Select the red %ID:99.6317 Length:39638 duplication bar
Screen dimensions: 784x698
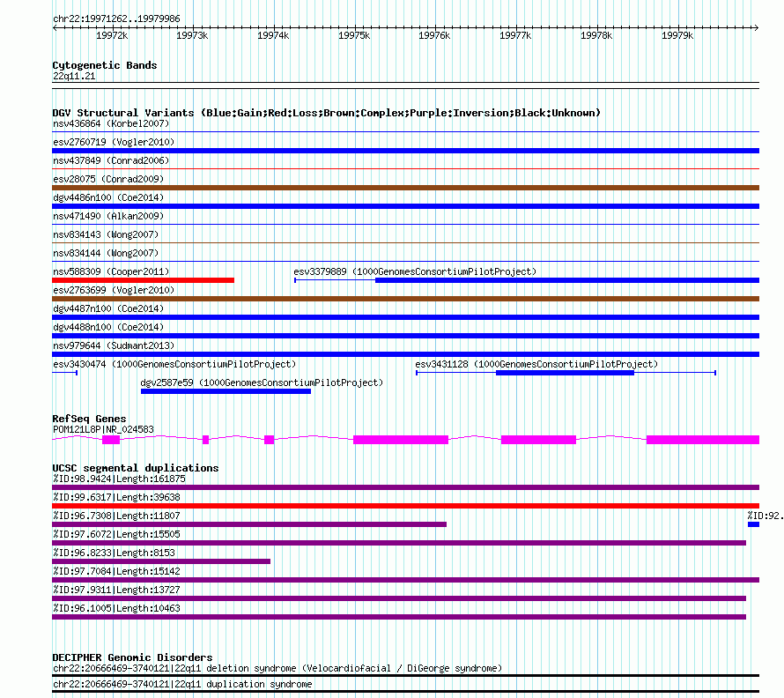[x=405, y=506]
